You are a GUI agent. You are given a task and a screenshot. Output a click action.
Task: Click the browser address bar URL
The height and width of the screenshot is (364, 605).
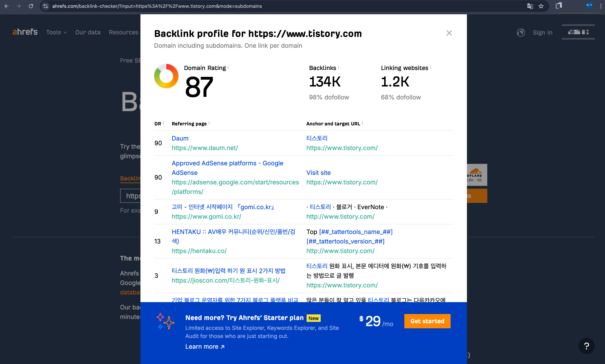(157, 6)
